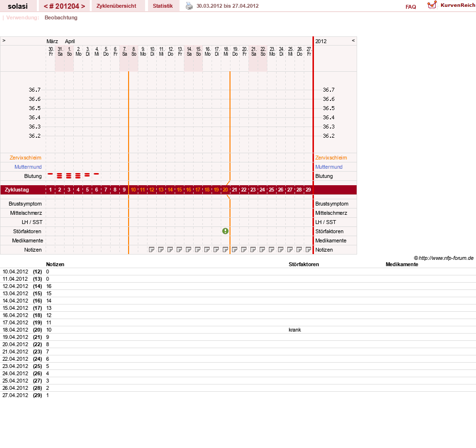Click the right-side Muttermund label
The image size is (476, 448).
(x=329, y=167)
